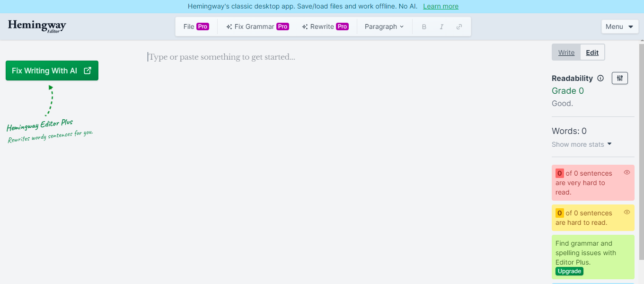Click Rewrite Pro option

coord(326,27)
